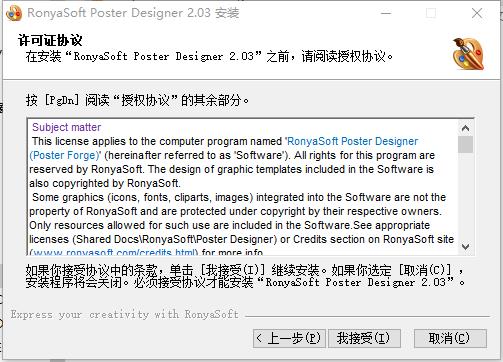This screenshot has width=503, height=362.
Task: Go back with 上一步(P) button
Action: pyautogui.click(x=289, y=338)
